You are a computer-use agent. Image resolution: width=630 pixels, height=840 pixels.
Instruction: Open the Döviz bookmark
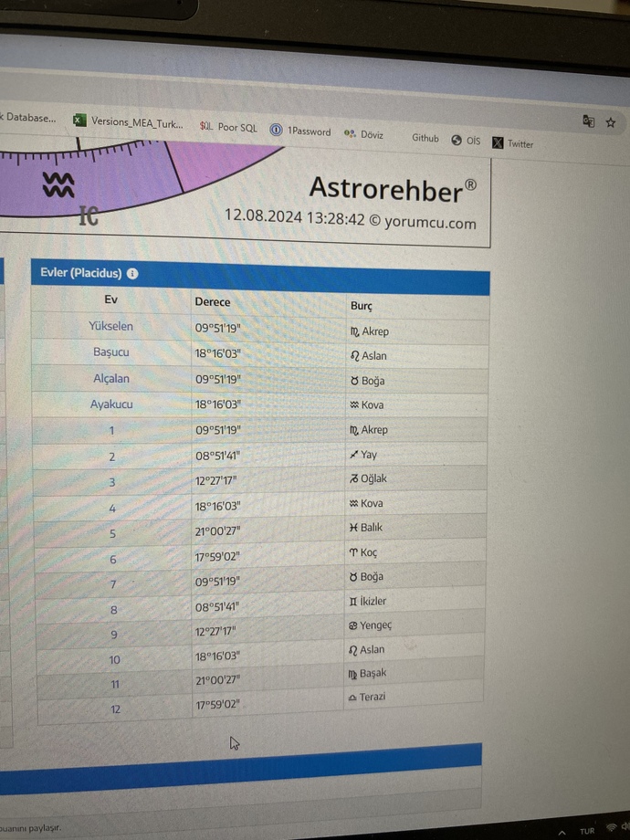[364, 134]
